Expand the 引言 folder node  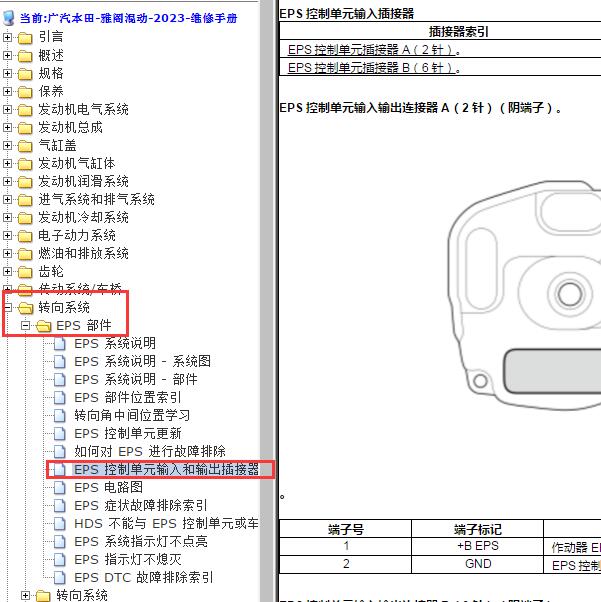(x=7, y=37)
